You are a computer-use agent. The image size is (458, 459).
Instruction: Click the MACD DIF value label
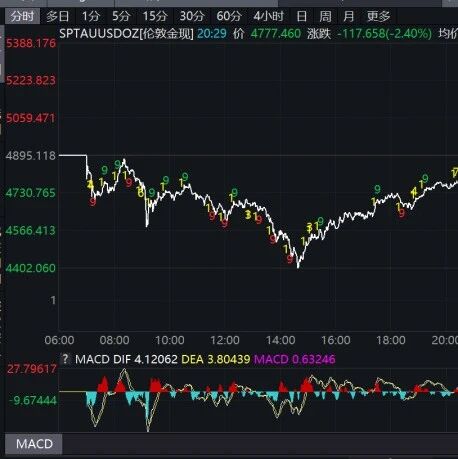(126, 359)
